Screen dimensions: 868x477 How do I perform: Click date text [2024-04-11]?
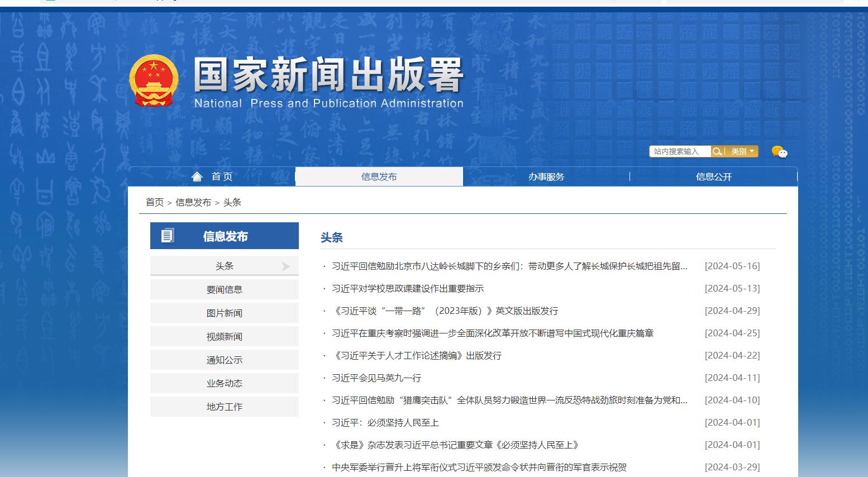point(732,378)
